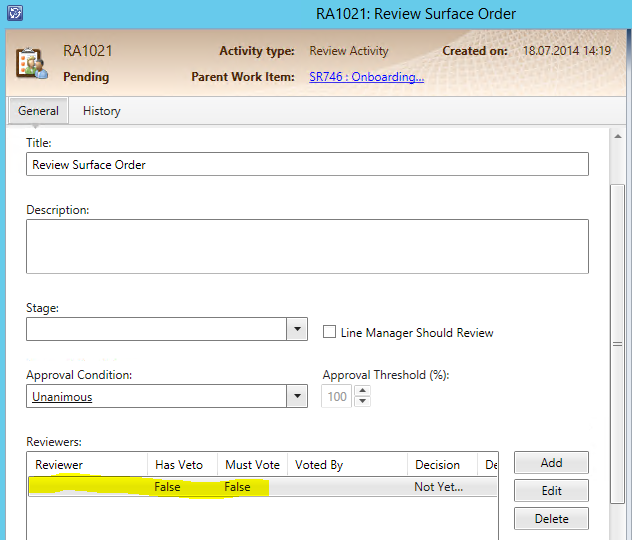Click the Decision column header

click(440, 465)
